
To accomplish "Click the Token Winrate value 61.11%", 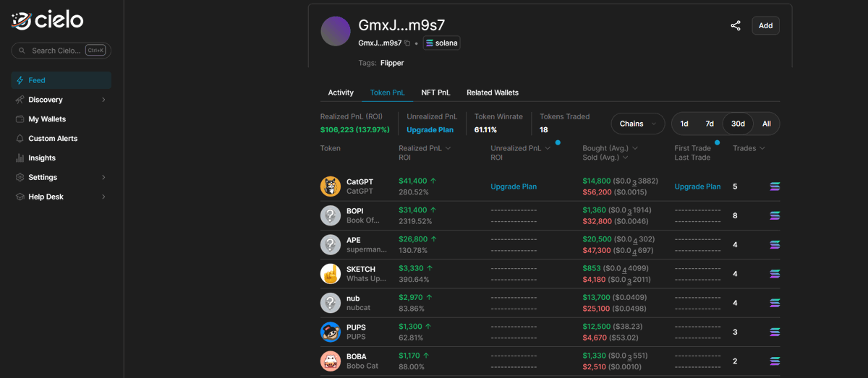I will point(485,130).
